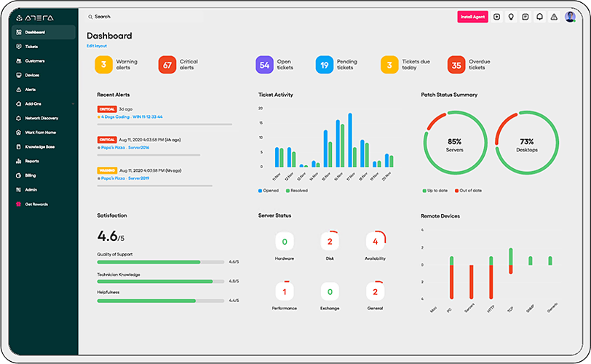Click the Edit layout link
Image resolution: width=591 pixels, height=364 pixels.
point(97,46)
